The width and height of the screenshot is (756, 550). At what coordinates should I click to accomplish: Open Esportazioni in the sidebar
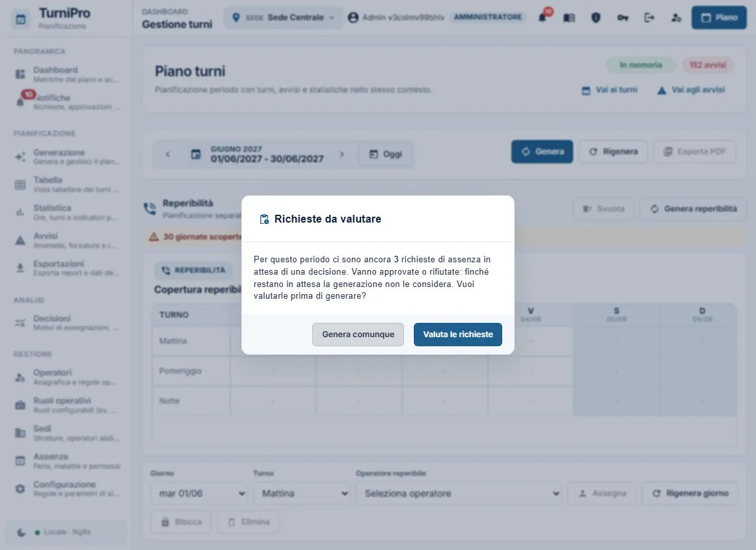(x=66, y=268)
